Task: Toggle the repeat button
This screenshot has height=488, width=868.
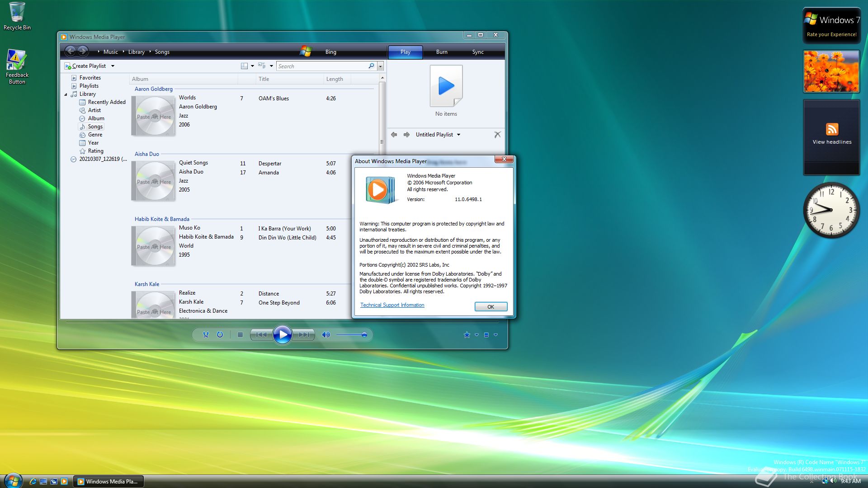Action: tap(220, 335)
